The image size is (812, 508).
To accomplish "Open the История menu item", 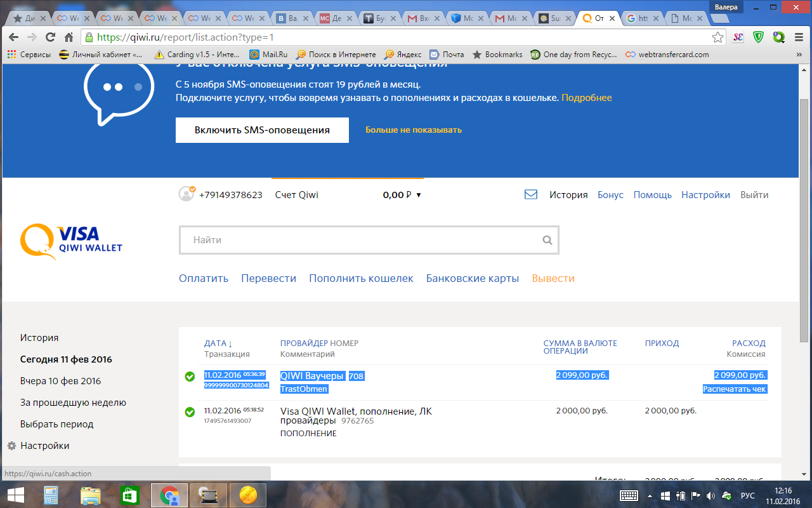I will (x=568, y=195).
